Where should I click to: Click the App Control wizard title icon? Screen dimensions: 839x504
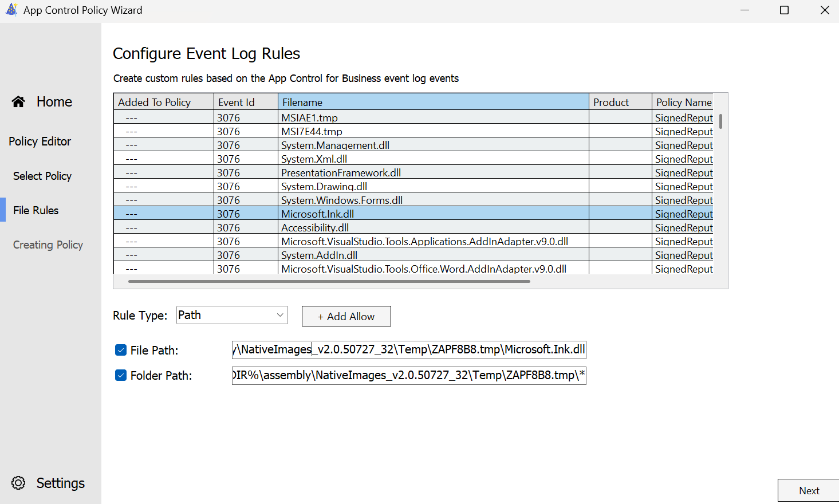[x=11, y=10]
